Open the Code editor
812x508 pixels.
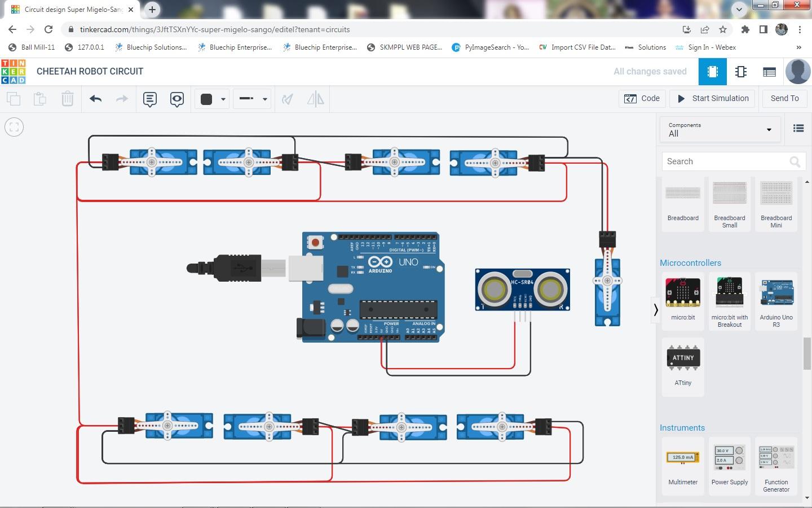click(x=642, y=98)
